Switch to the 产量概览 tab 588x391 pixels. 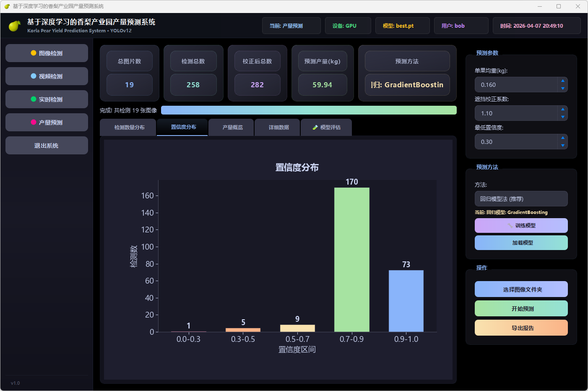click(x=232, y=128)
